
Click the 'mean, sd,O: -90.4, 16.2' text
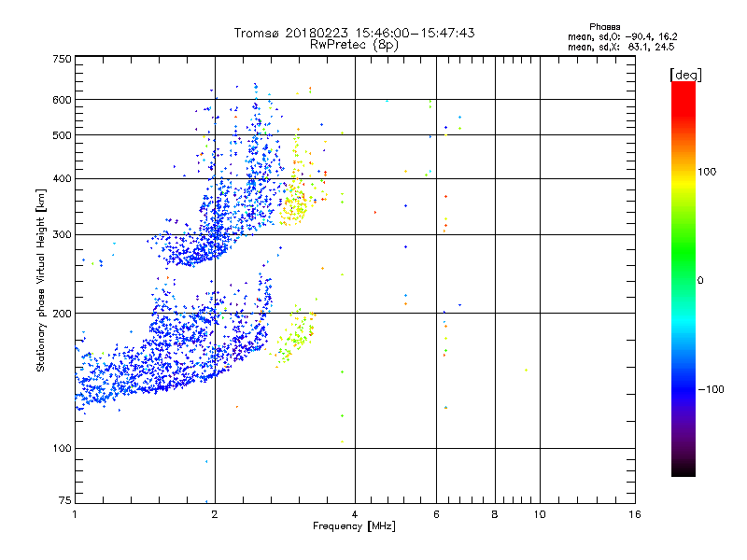pos(622,36)
